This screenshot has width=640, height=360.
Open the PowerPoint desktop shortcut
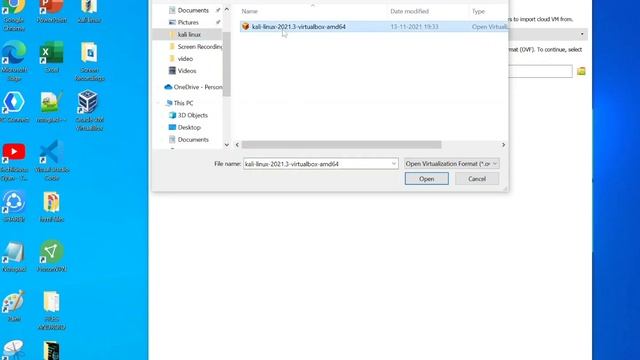(51, 11)
